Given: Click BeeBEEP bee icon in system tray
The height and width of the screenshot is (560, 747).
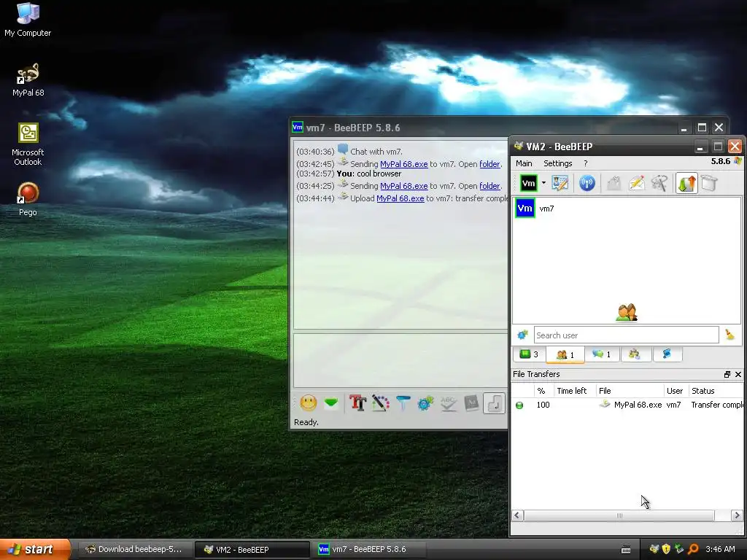Looking at the screenshot, I should coord(654,549).
